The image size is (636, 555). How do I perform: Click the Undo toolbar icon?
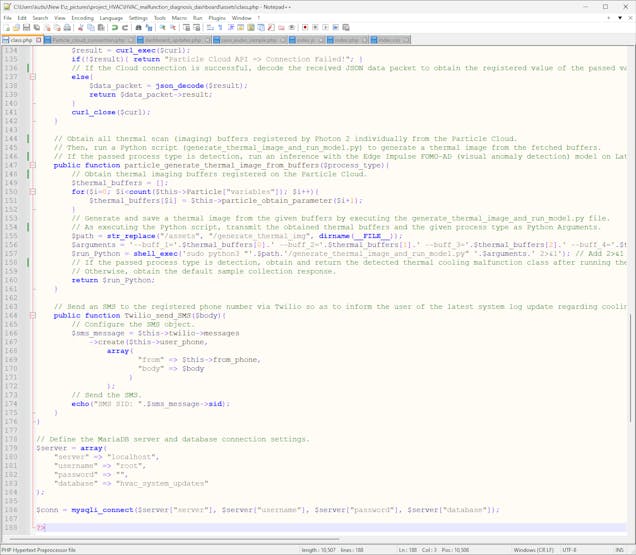coord(115,28)
